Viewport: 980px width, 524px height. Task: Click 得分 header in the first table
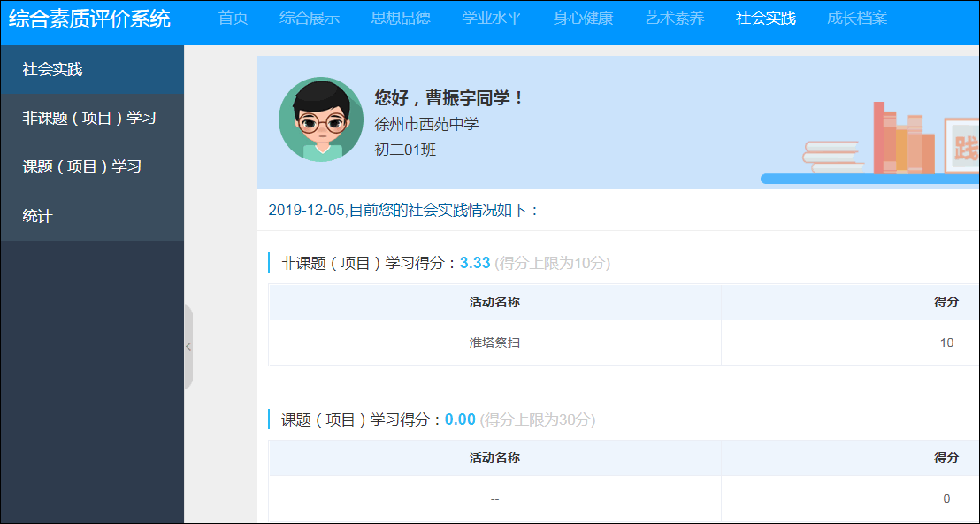(946, 302)
